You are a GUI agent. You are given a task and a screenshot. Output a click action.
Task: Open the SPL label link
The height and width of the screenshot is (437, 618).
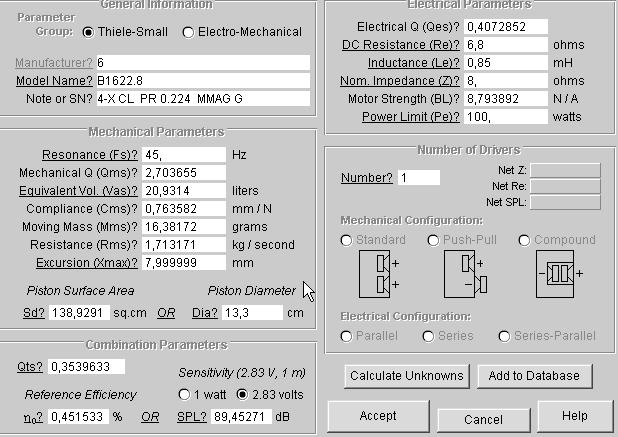point(192,417)
